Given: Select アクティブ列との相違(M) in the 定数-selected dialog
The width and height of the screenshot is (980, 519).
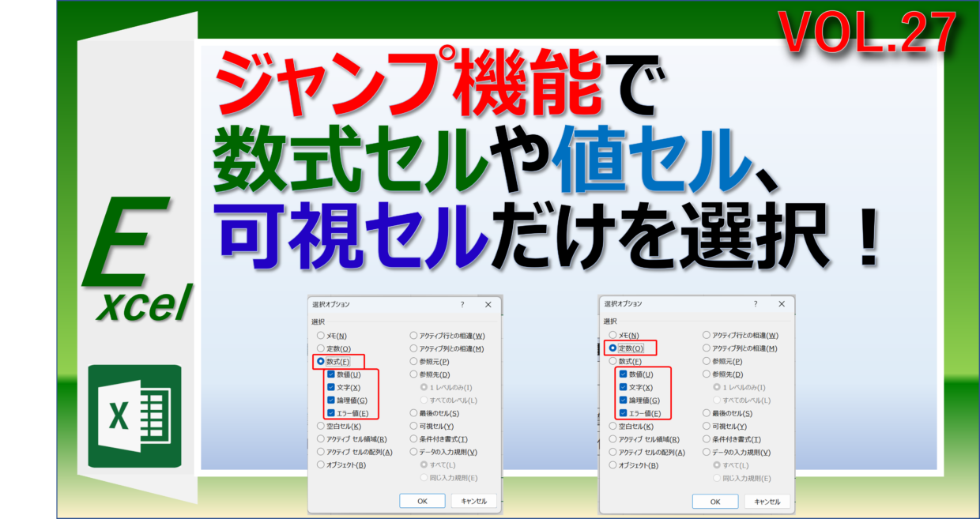Looking at the screenshot, I should click(x=706, y=348).
